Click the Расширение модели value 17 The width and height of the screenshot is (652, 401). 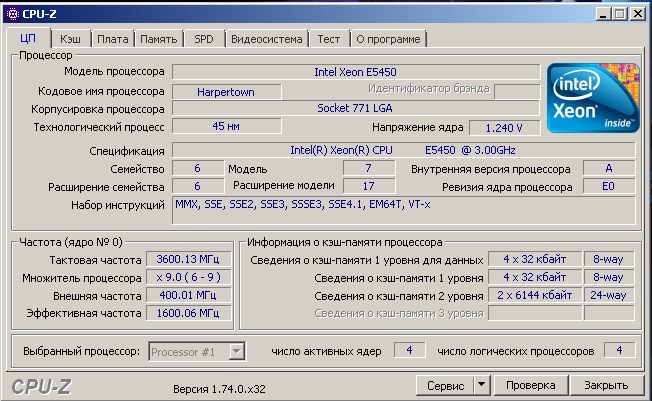369,186
